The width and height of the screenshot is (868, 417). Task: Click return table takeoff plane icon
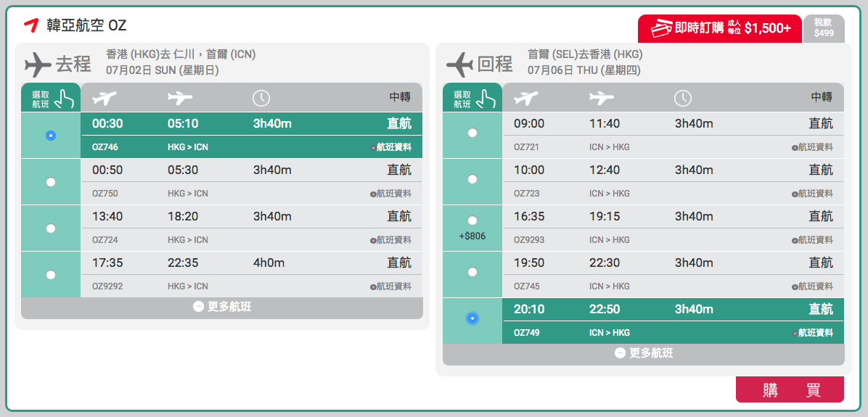tap(526, 98)
